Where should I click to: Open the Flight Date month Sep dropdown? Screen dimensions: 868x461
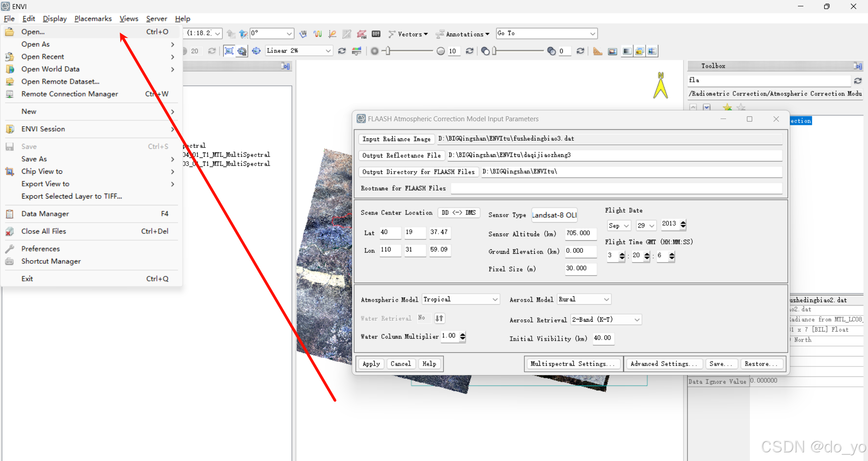626,226
